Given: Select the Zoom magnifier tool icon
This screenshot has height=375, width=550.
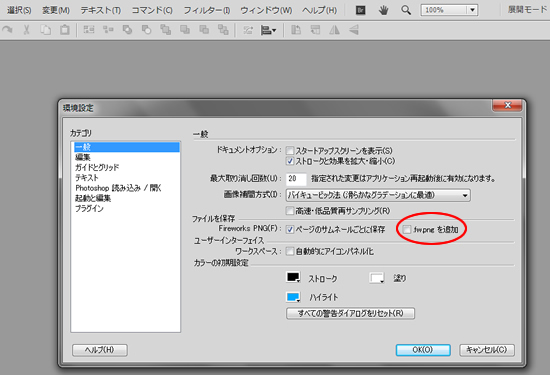Looking at the screenshot, I should [406, 10].
